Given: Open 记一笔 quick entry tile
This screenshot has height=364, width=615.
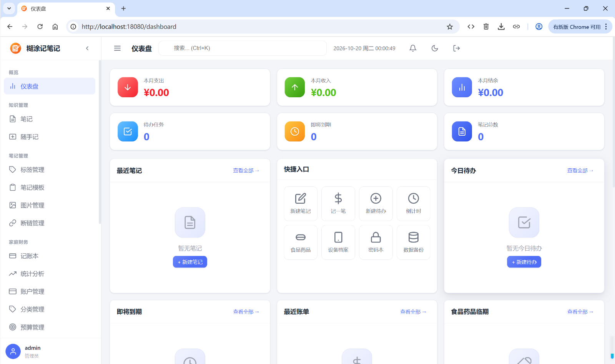Looking at the screenshot, I should point(338,204).
